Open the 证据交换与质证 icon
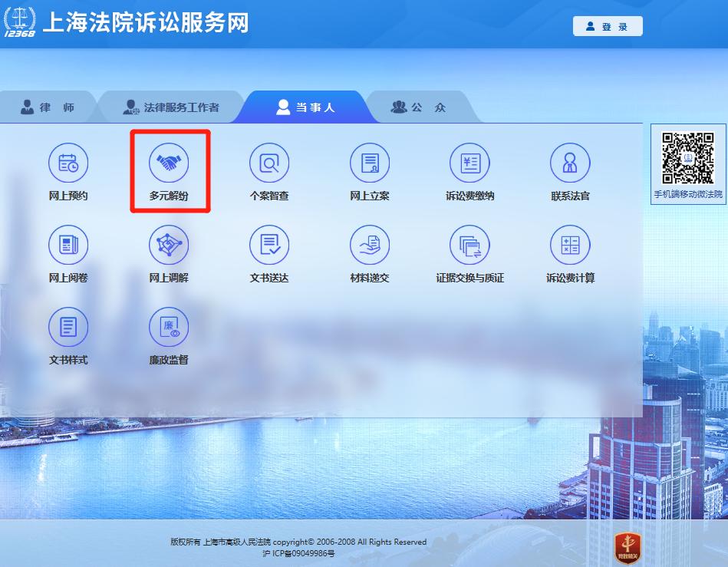 tap(469, 246)
